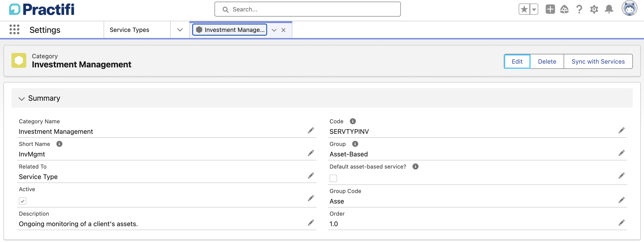The height and width of the screenshot is (242, 644).
Task: Edit Default asset-based service pencil
Action: pos(621,176)
